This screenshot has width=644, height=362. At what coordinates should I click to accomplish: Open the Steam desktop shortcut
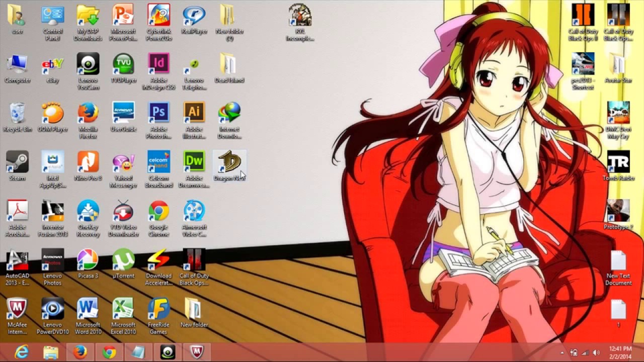point(18,166)
